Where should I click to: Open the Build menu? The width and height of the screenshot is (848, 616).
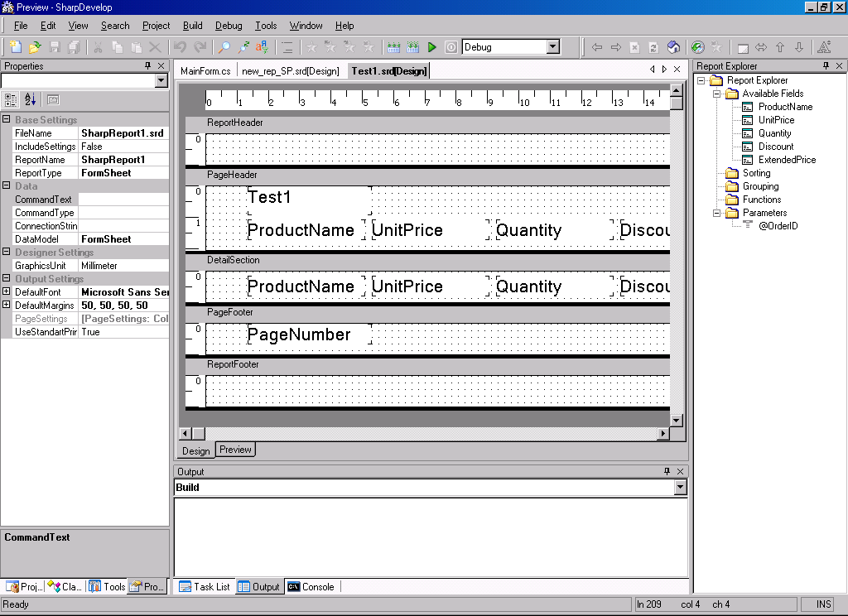pos(193,26)
